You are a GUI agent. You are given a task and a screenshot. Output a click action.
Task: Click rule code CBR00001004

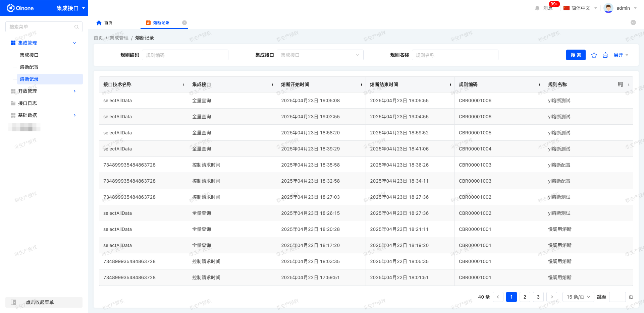tap(475, 149)
